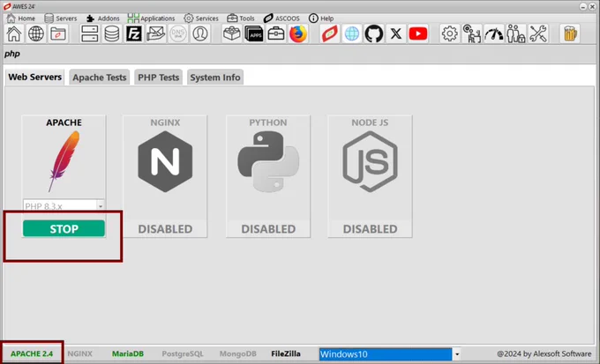Click the NGINX disabled server card

click(x=165, y=176)
